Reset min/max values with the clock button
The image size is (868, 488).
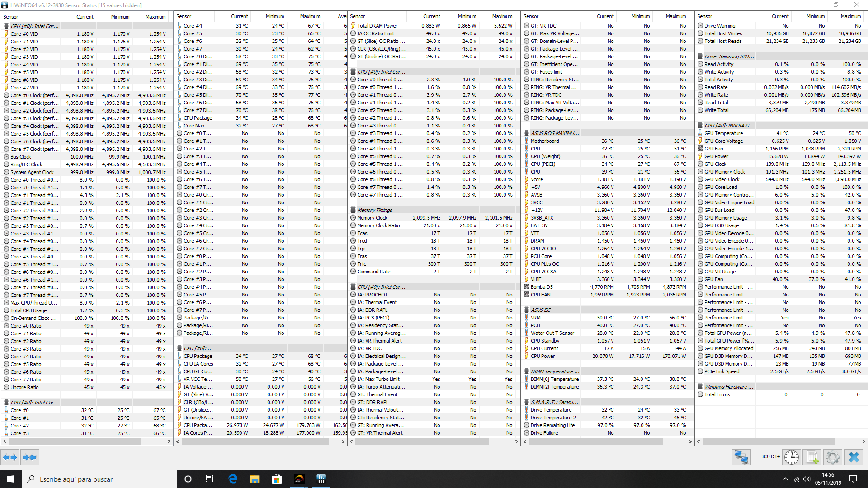click(791, 457)
